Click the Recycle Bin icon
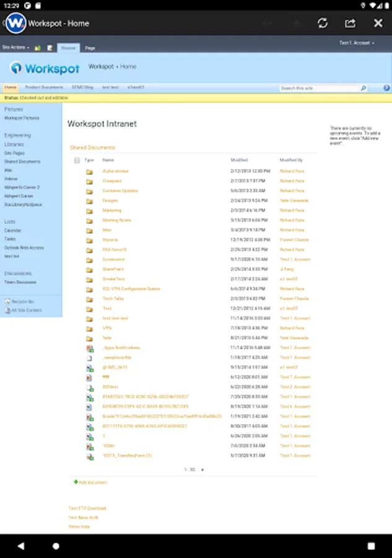 (x=7, y=301)
